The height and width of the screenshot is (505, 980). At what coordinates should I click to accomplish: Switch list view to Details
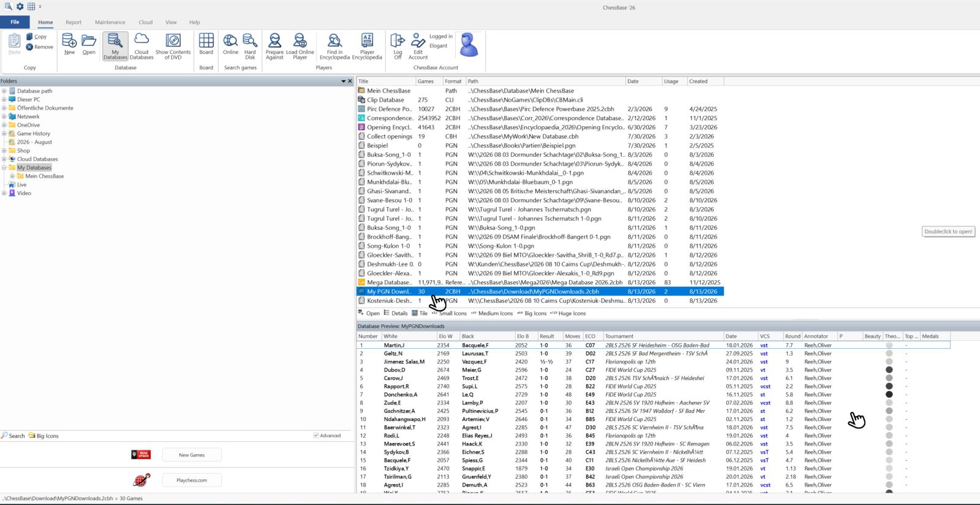point(396,313)
